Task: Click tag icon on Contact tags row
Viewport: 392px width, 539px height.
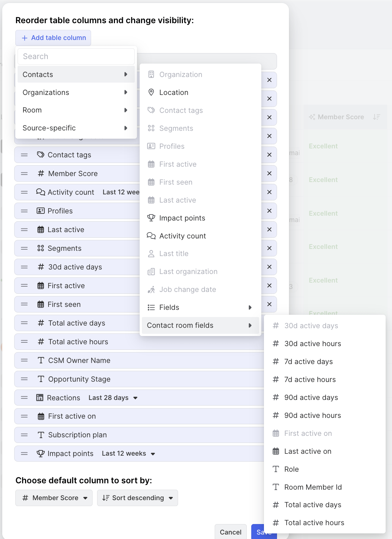Action: tap(41, 155)
